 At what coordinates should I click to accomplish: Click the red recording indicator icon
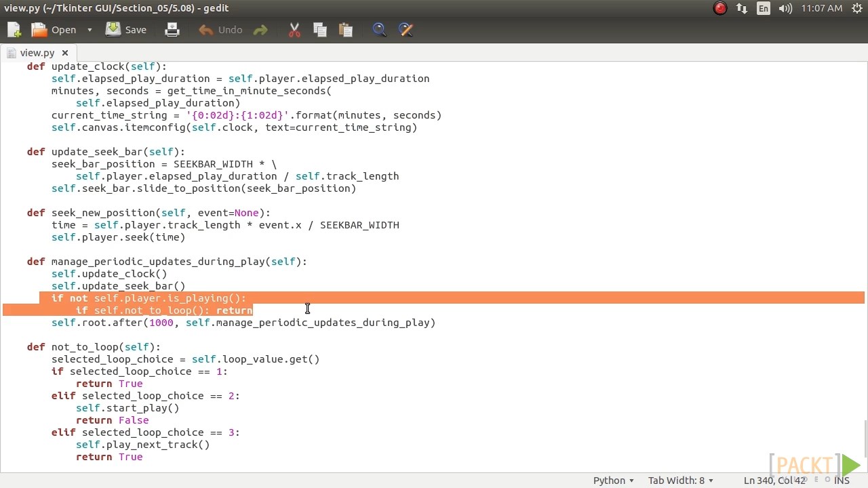point(720,8)
